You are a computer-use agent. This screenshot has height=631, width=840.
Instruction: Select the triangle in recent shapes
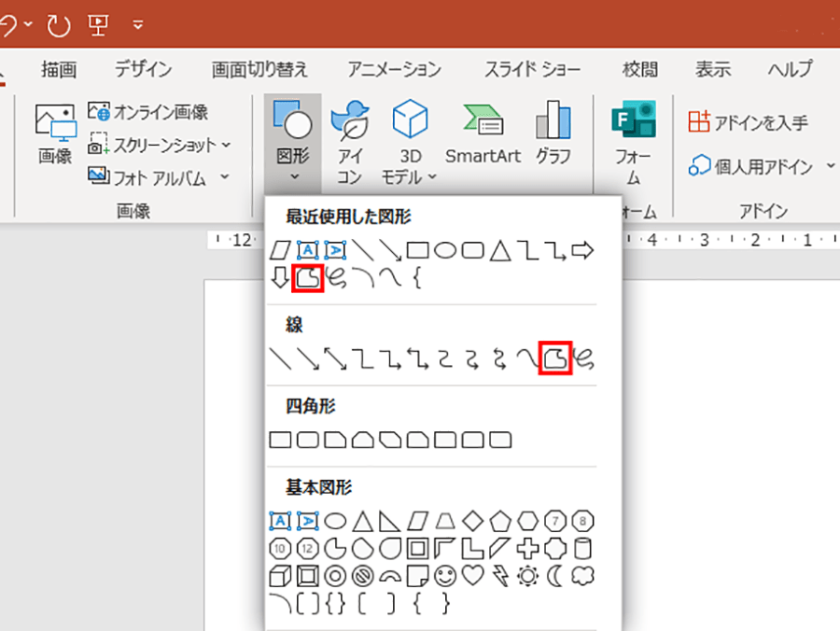[500, 250]
